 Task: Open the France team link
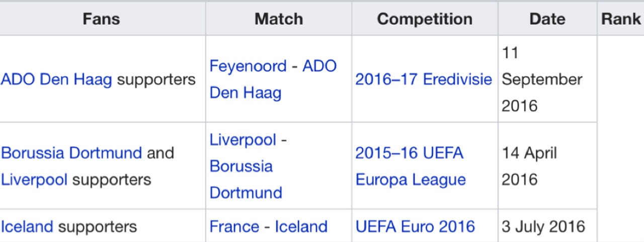[x=234, y=226]
